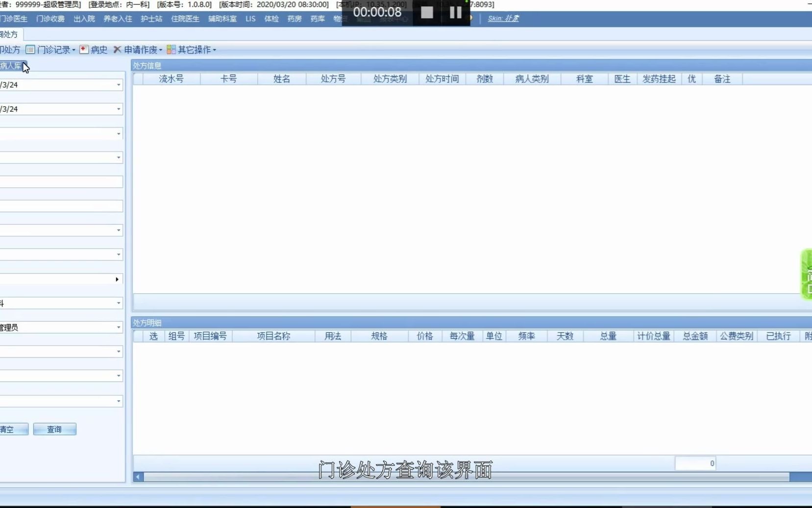Expand the side arrow field in filter panel
Screen dimensions: 812x508
coord(117,279)
